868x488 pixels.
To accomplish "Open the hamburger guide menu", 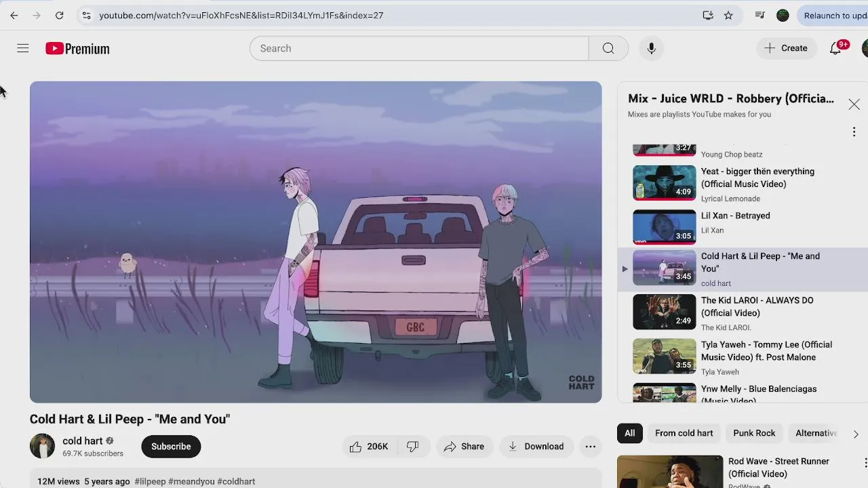I will click(x=22, y=48).
